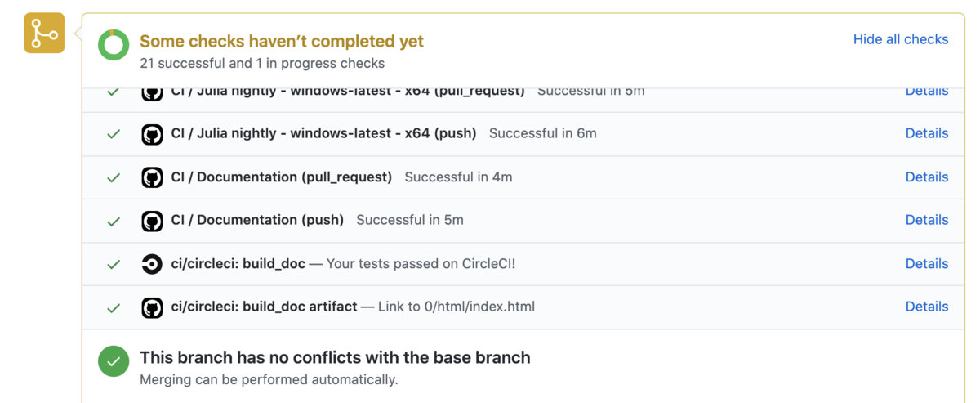Open Details for build_doc artifact check
980x403 pixels.
pyautogui.click(x=927, y=307)
